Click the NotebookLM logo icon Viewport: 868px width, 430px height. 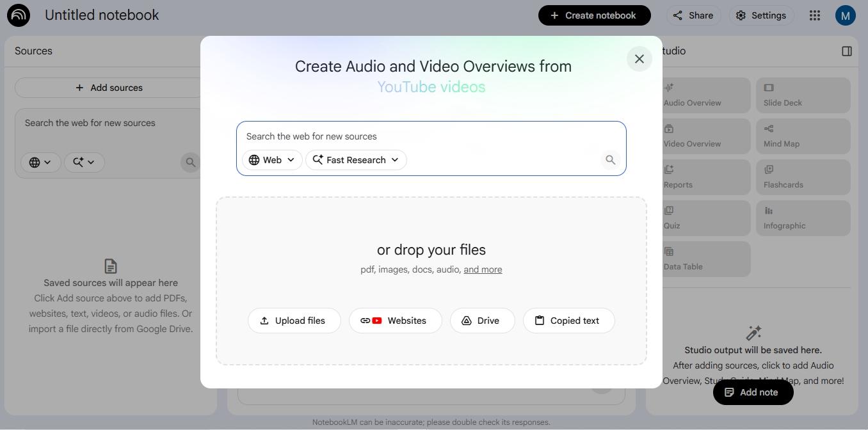[19, 15]
